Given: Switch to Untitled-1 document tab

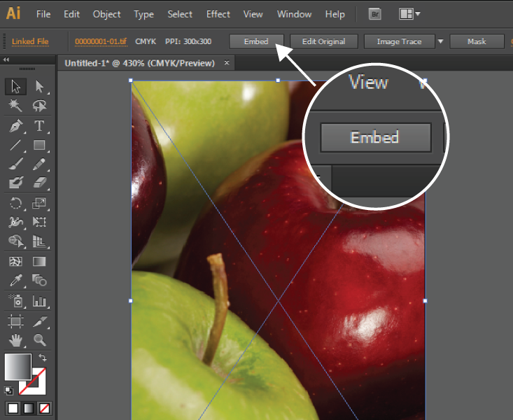Looking at the screenshot, I should (141, 63).
